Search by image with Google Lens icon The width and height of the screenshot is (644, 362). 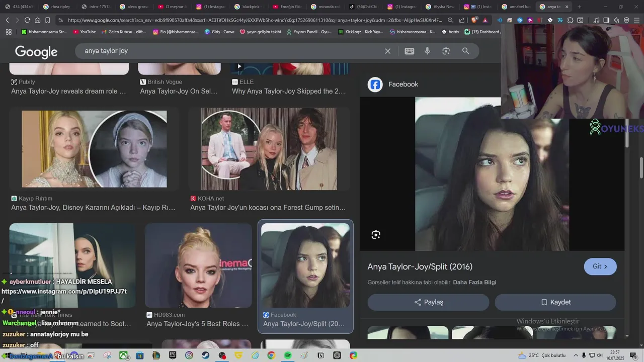pos(446,51)
